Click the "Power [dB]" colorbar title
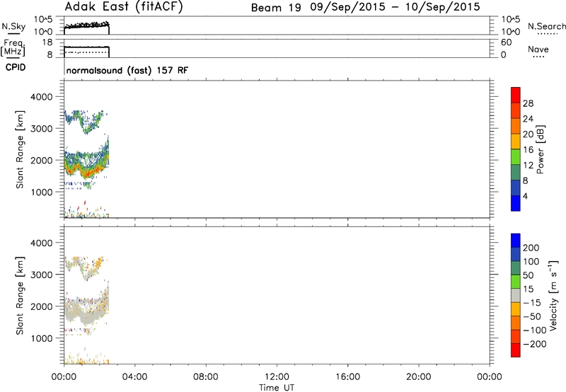Image resolution: width=566 pixels, height=392 pixels. 541,149
